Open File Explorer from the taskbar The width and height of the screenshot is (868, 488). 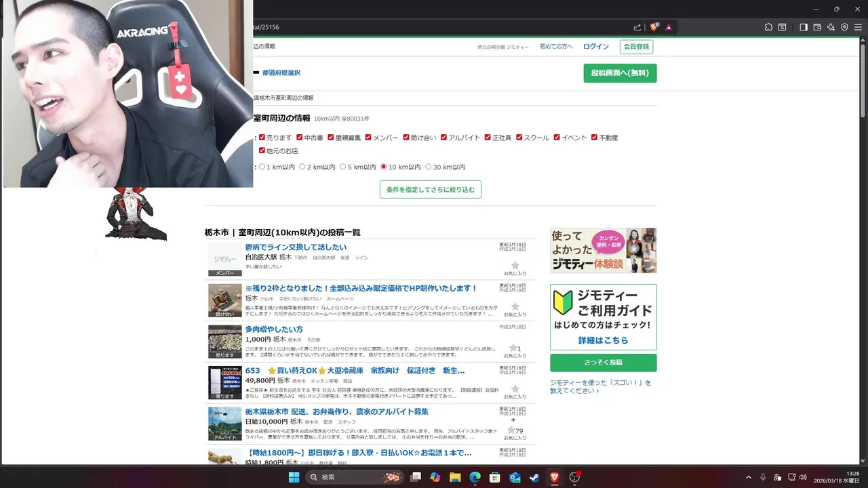455,477
